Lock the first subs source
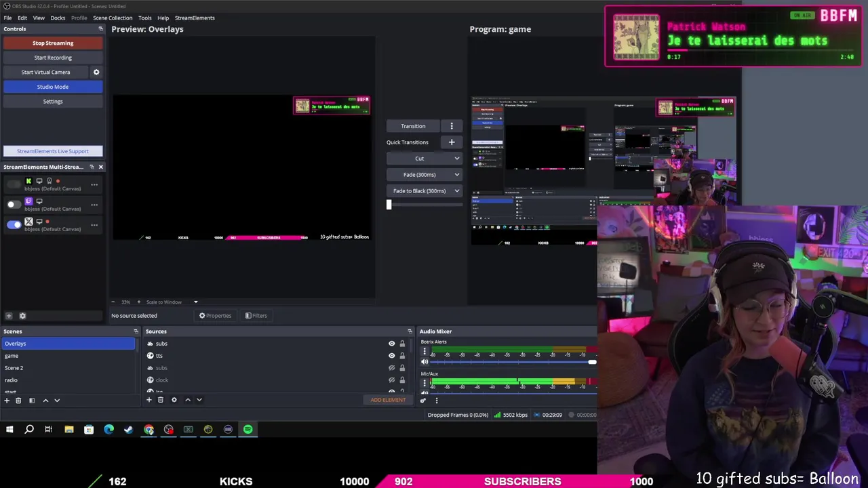Image resolution: width=868 pixels, height=488 pixels. tap(402, 344)
